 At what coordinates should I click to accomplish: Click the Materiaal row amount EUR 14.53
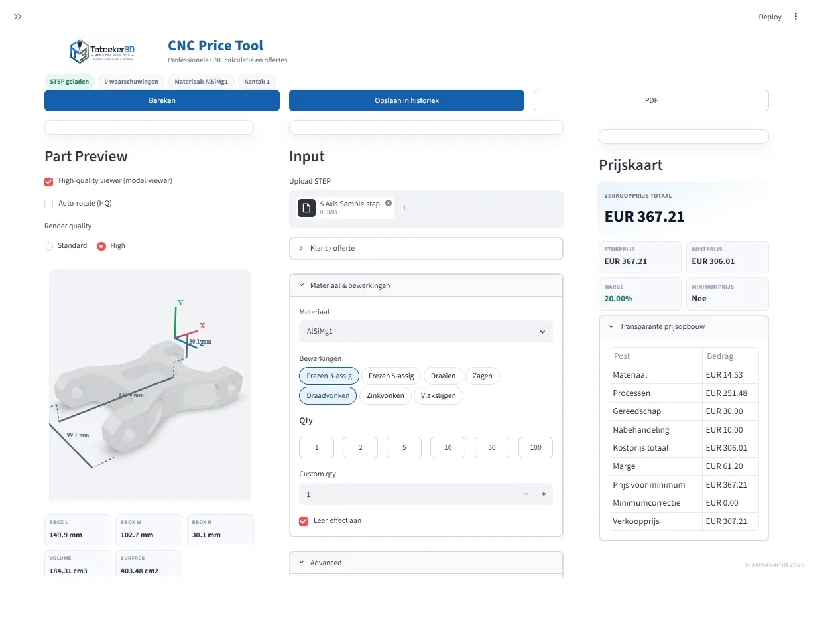tap(731, 375)
